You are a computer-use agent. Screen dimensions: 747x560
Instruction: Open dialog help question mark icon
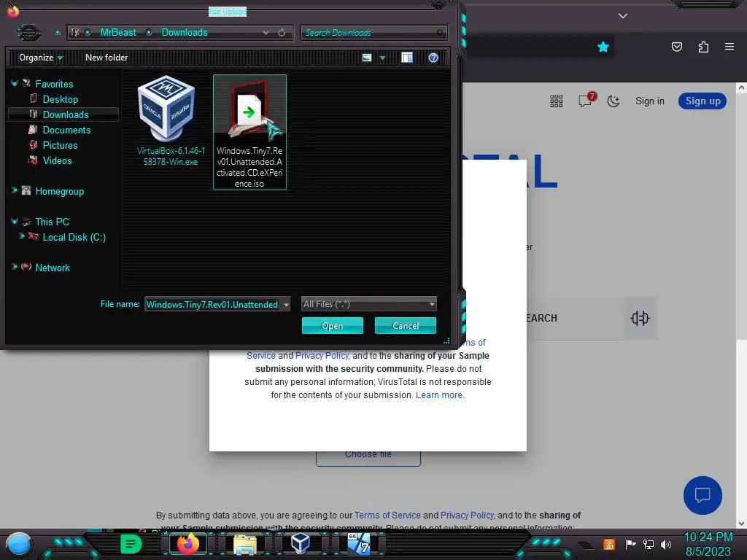[x=433, y=58]
